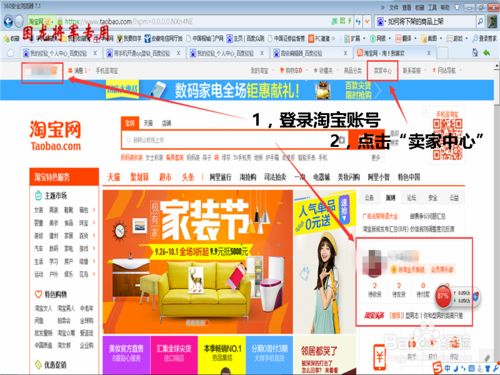This screenshot has width=500, height=375.
Task: Switch to the 公益 notice tab
Action: pyautogui.click(x=454, y=198)
